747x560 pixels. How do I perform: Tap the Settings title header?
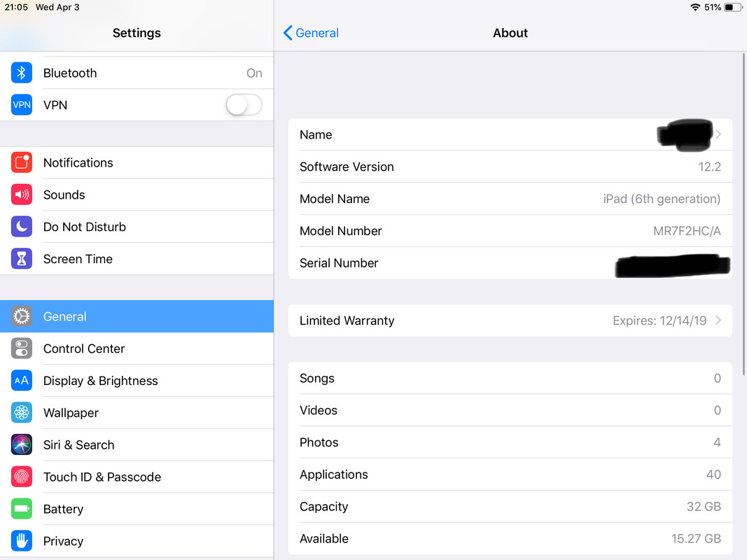137,33
